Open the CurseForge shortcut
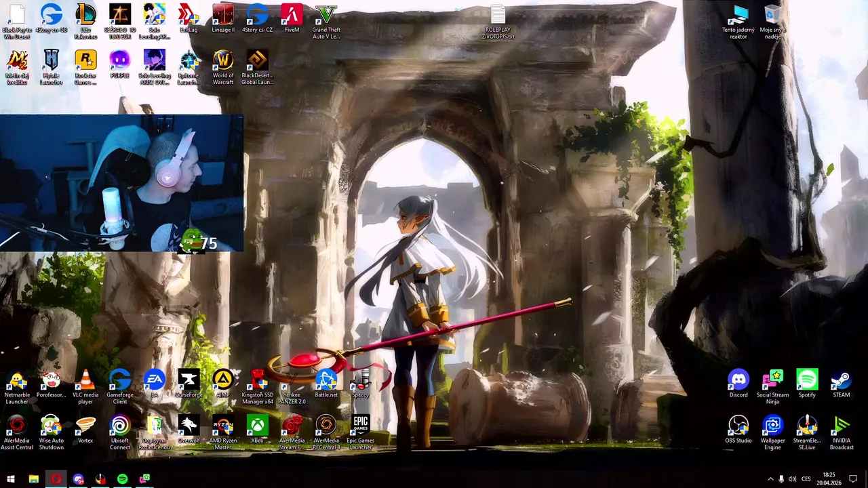The image size is (868, 488). (x=189, y=384)
